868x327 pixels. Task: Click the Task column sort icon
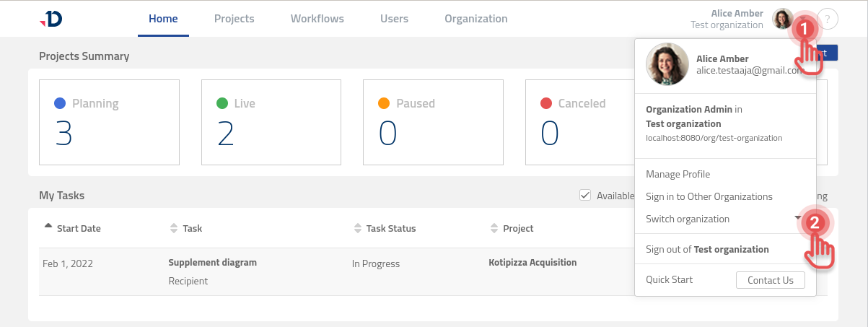173,228
